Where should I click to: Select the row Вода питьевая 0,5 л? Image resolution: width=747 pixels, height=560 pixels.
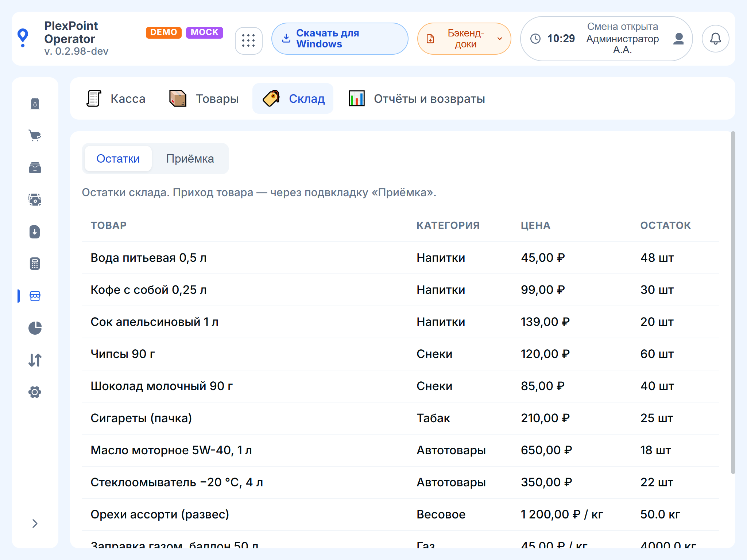[x=400, y=258]
